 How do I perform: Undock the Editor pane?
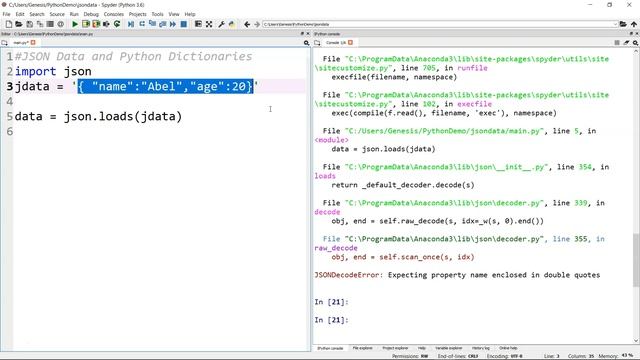[302, 34]
